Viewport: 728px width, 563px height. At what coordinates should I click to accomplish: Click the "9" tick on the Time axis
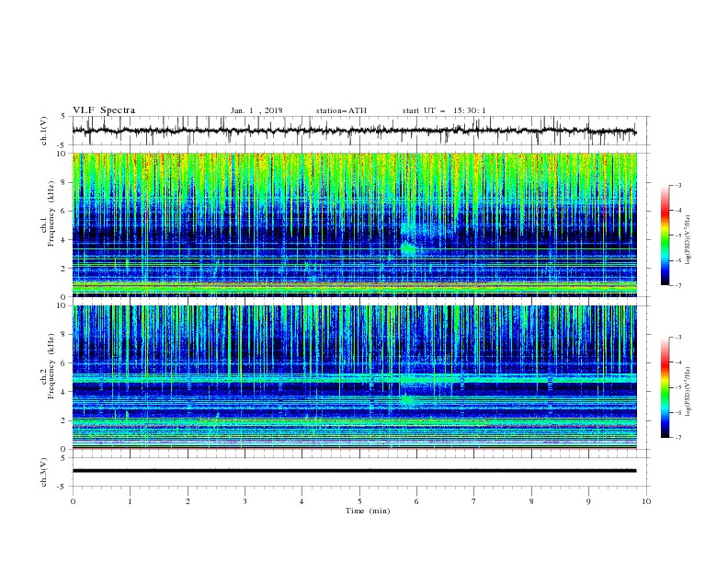588,501
